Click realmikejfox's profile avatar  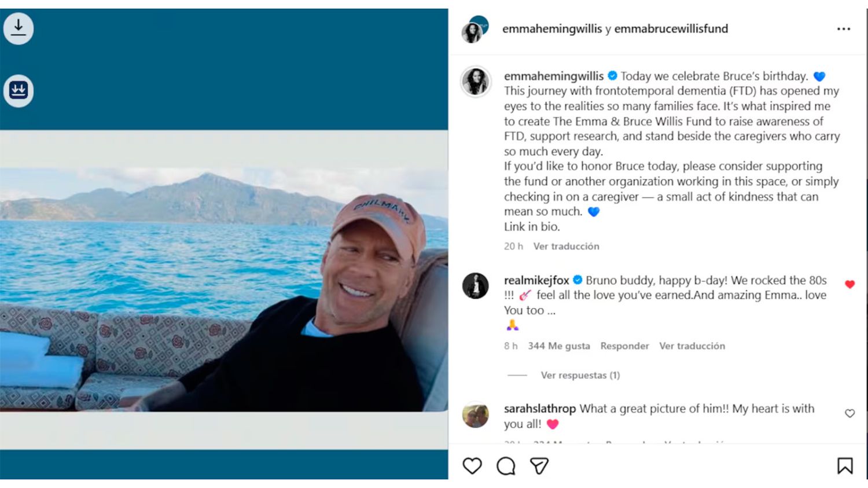click(475, 286)
